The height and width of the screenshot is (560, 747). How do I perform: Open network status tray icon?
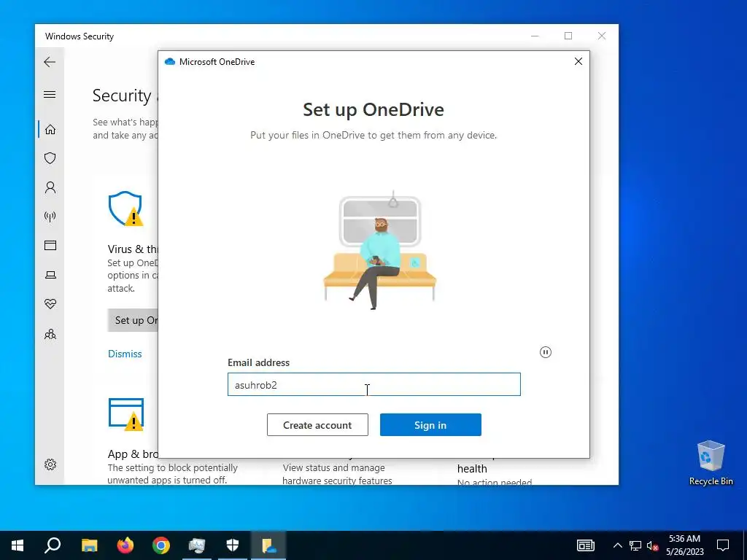point(635,545)
